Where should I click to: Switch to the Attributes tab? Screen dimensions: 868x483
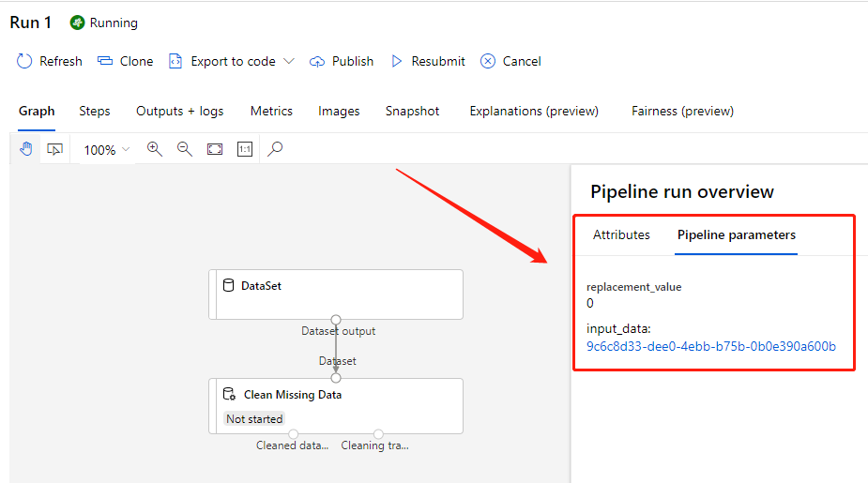coord(621,234)
